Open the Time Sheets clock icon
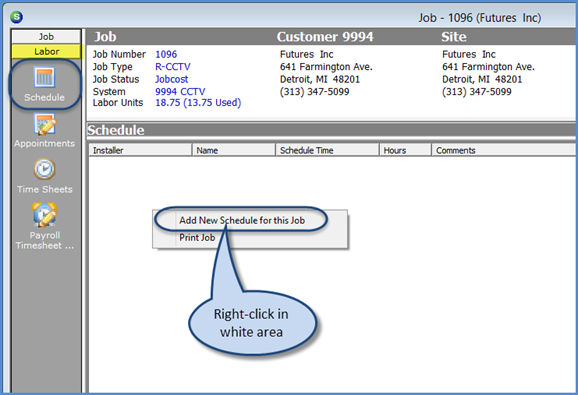578x395 pixels. coord(45,169)
